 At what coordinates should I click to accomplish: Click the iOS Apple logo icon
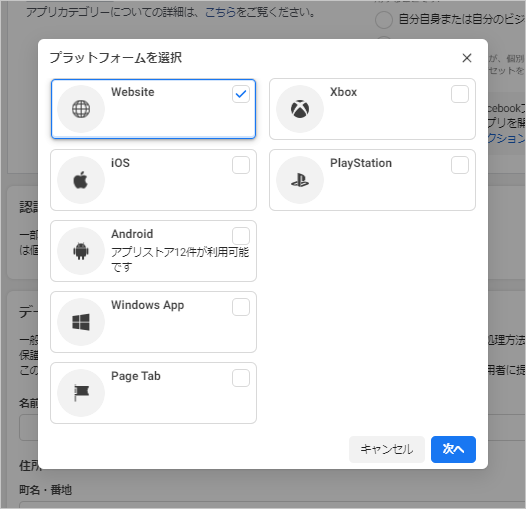[81, 180]
